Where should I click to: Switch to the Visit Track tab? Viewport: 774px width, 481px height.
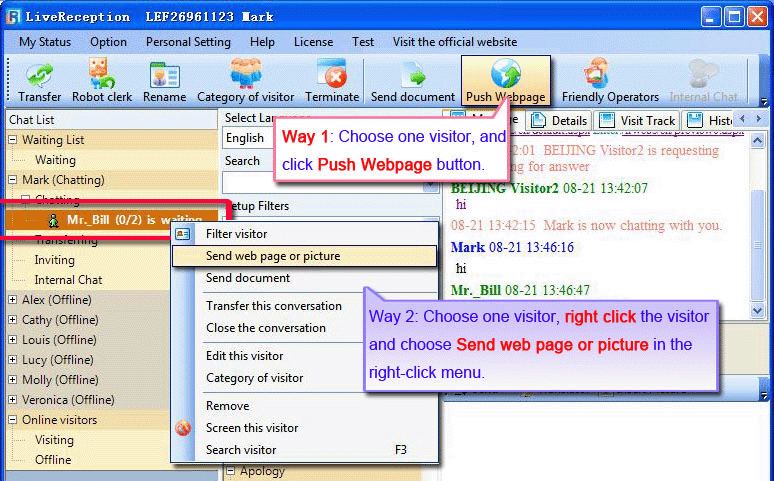pyautogui.click(x=637, y=120)
